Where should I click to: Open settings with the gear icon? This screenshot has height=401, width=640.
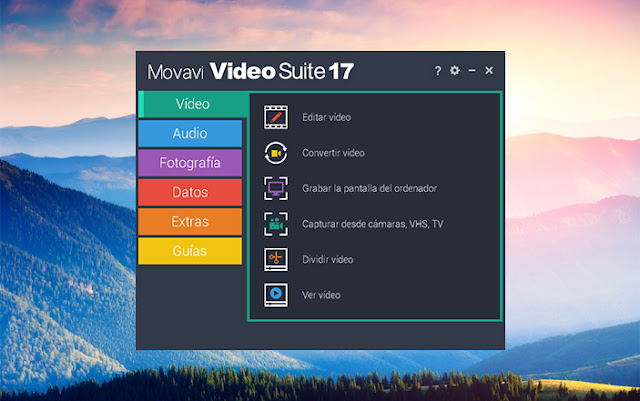click(x=455, y=71)
